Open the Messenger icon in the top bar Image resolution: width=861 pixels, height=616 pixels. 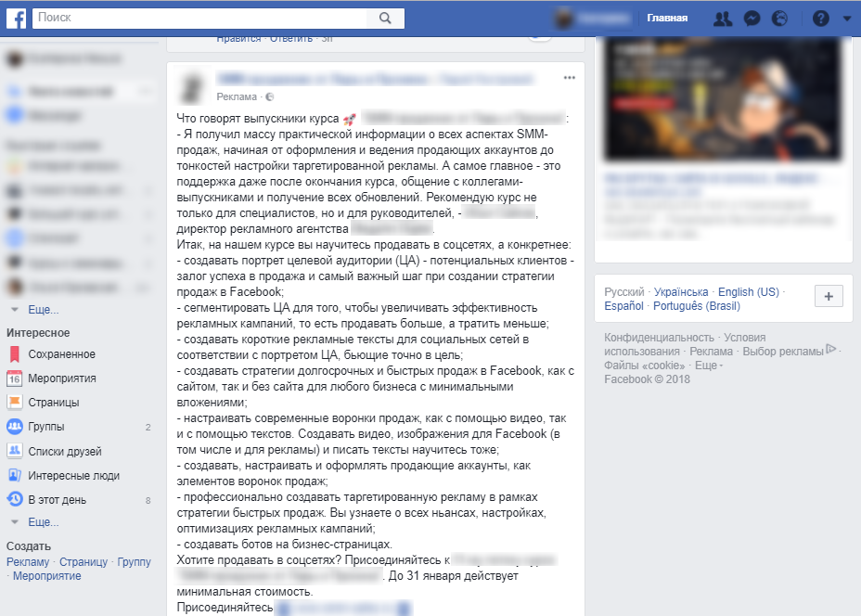click(752, 19)
